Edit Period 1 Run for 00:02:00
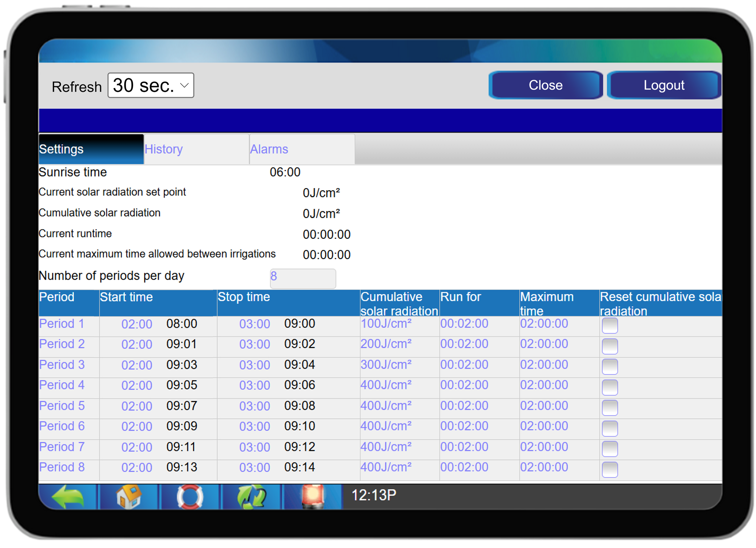The height and width of the screenshot is (548, 756). tap(464, 324)
